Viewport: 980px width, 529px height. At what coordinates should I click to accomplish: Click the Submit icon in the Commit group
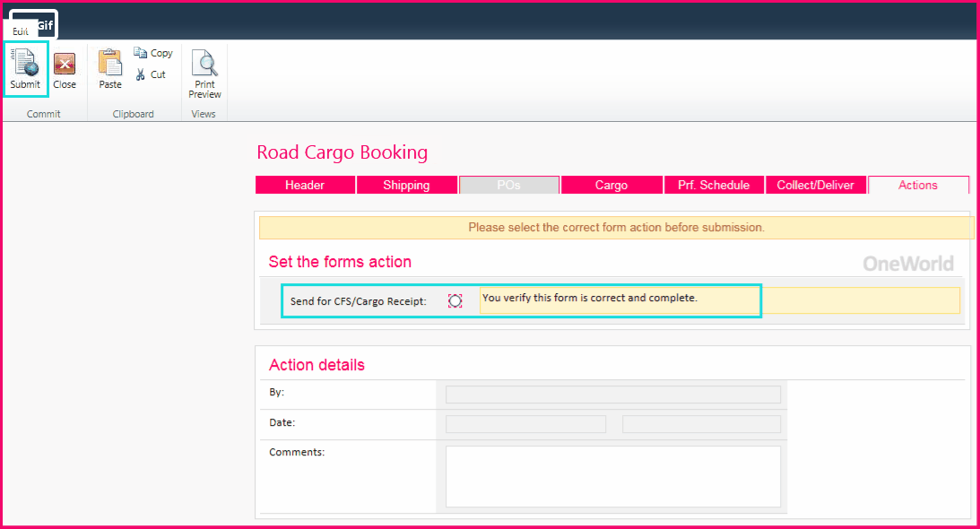(x=25, y=67)
